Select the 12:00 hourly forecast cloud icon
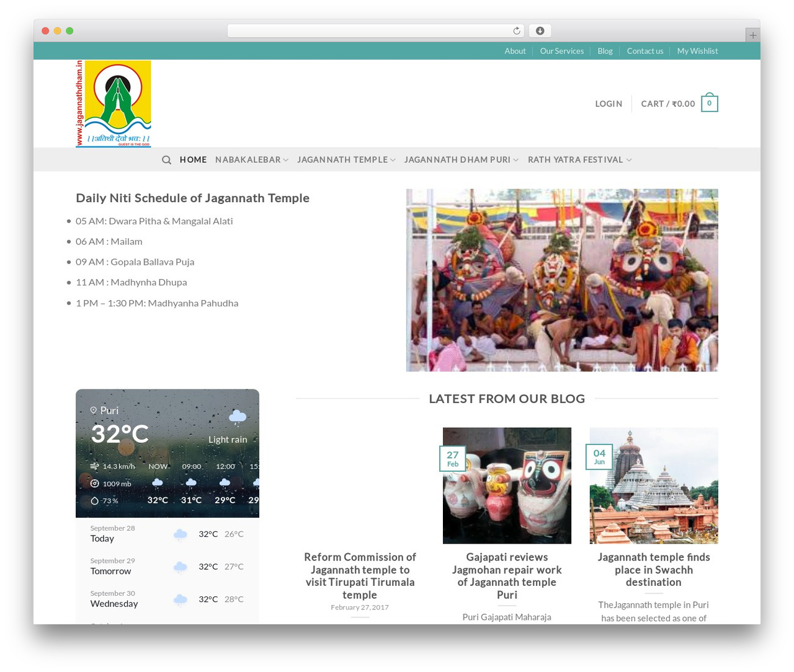 [225, 483]
